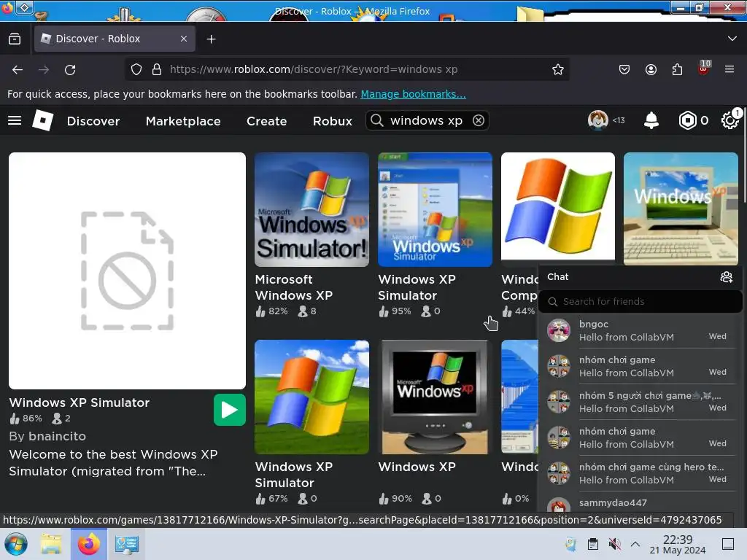Image resolution: width=747 pixels, height=560 pixels.
Task: View site security padlock info
Action: (157, 69)
